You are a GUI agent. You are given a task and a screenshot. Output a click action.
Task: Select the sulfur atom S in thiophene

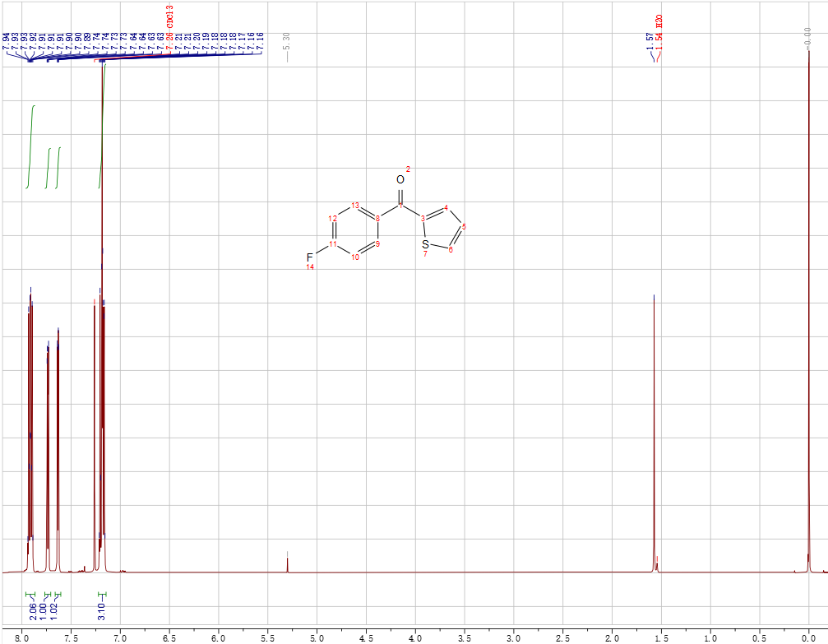click(425, 244)
